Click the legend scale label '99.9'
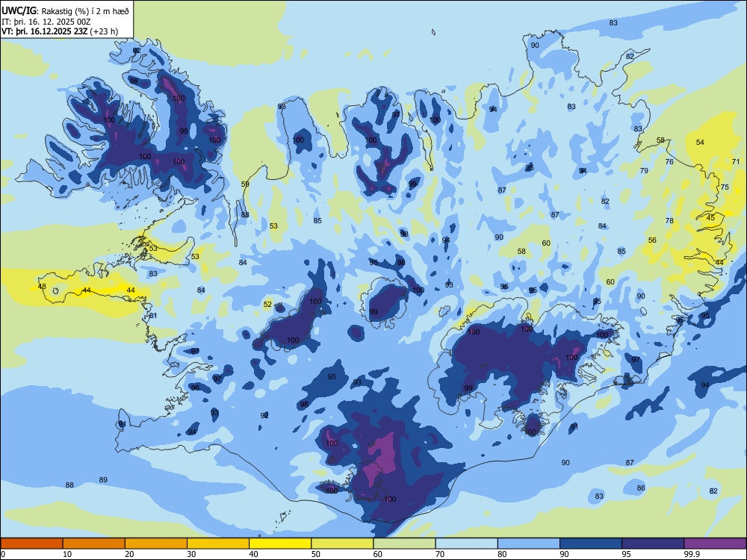747x560 pixels. (691, 554)
